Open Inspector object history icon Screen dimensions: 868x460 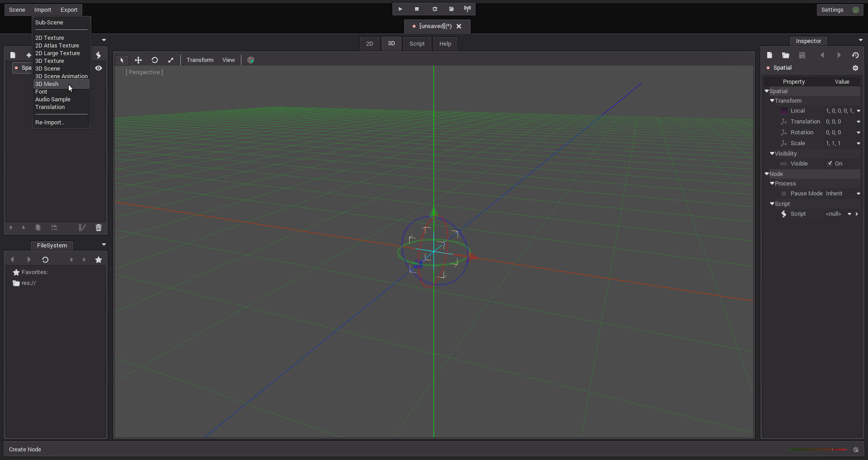pos(855,55)
